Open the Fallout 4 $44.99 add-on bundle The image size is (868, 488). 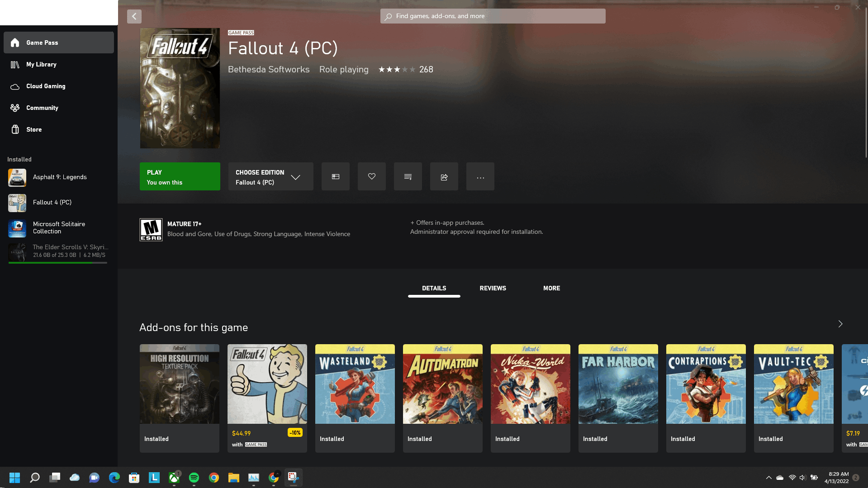tap(267, 398)
